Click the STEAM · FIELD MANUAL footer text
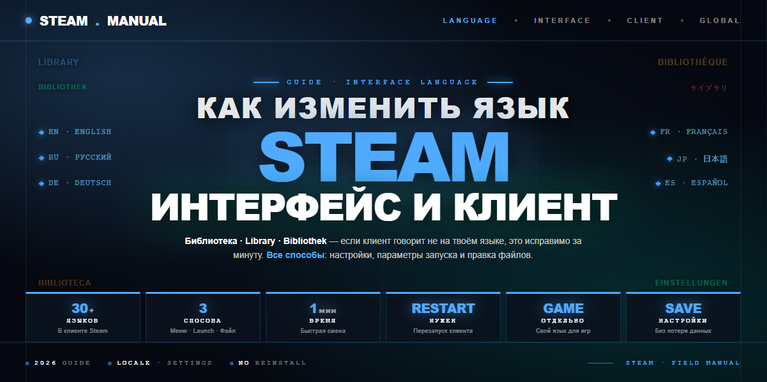Image resolution: width=767 pixels, height=382 pixels. (x=682, y=363)
